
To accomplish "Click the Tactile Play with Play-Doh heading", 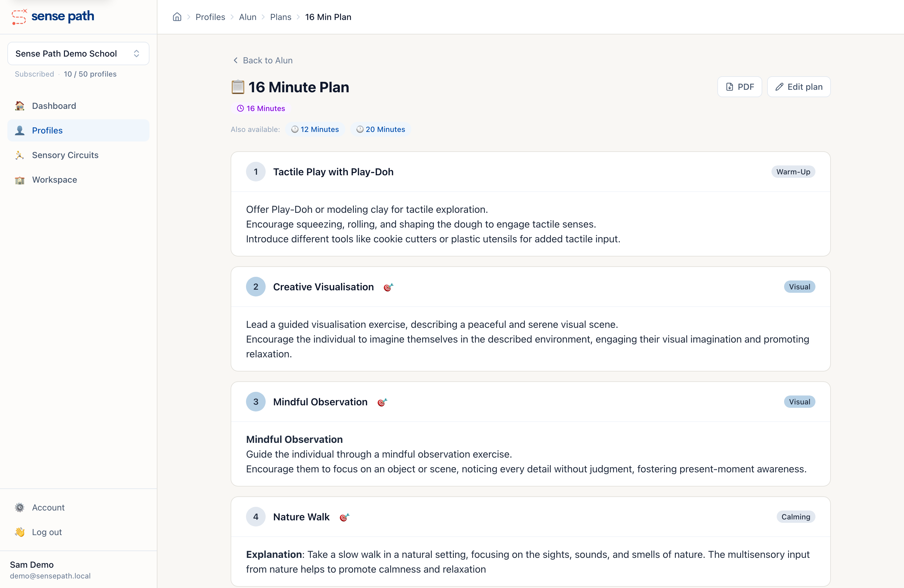I will point(333,172).
